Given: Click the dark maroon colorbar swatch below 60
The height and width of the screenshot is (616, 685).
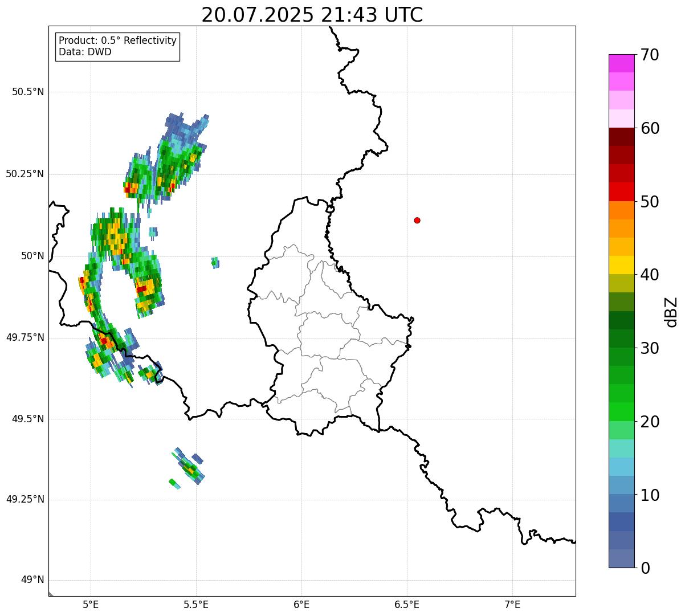Looking at the screenshot, I should click(x=621, y=137).
